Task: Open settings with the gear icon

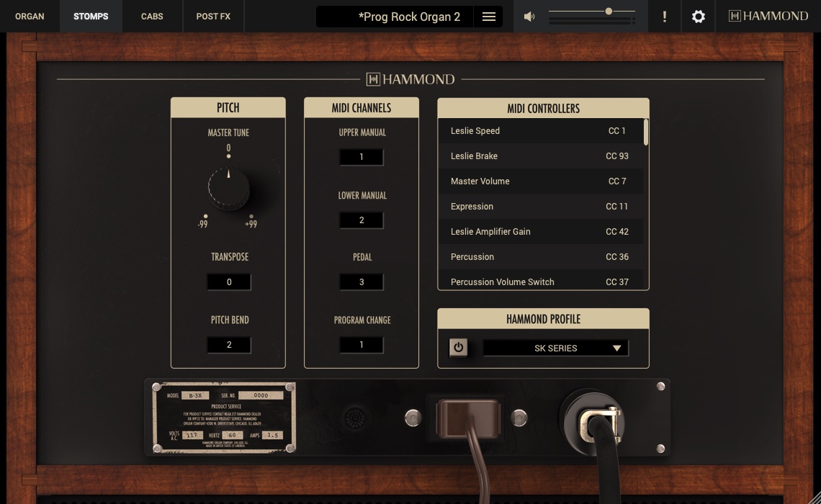Action: point(699,17)
